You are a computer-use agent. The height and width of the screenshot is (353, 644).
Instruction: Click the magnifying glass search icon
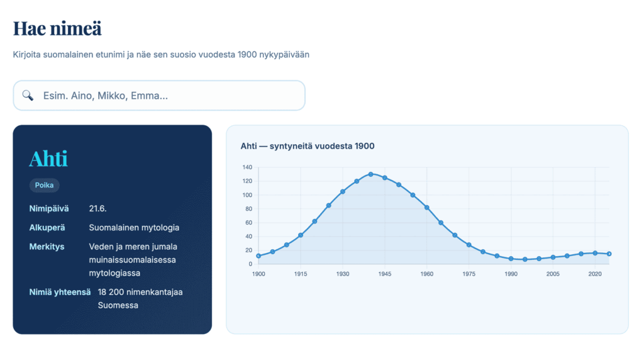(x=28, y=96)
